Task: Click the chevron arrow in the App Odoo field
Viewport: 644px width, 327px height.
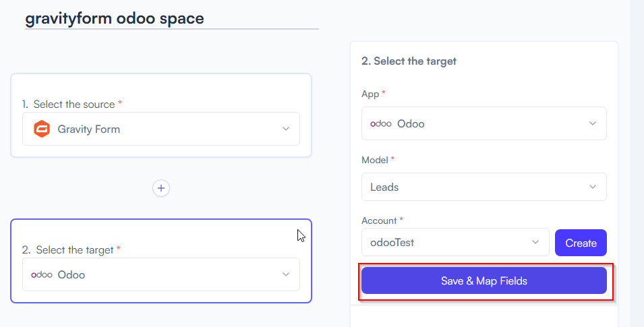Action: pyautogui.click(x=593, y=123)
